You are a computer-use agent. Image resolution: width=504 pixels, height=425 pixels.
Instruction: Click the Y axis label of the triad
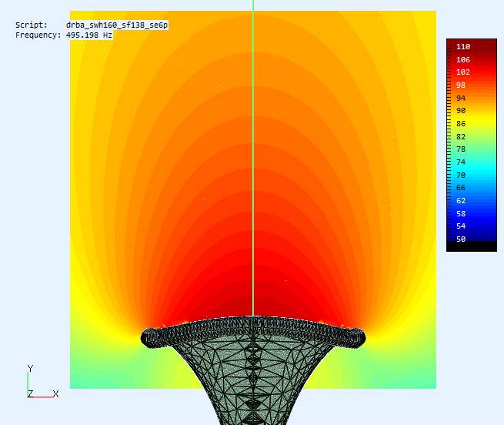(31, 368)
